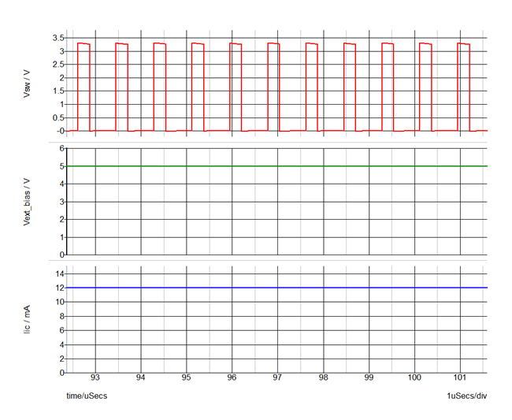
Task: Click the 97 time axis tick
Action: pos(277,377)
